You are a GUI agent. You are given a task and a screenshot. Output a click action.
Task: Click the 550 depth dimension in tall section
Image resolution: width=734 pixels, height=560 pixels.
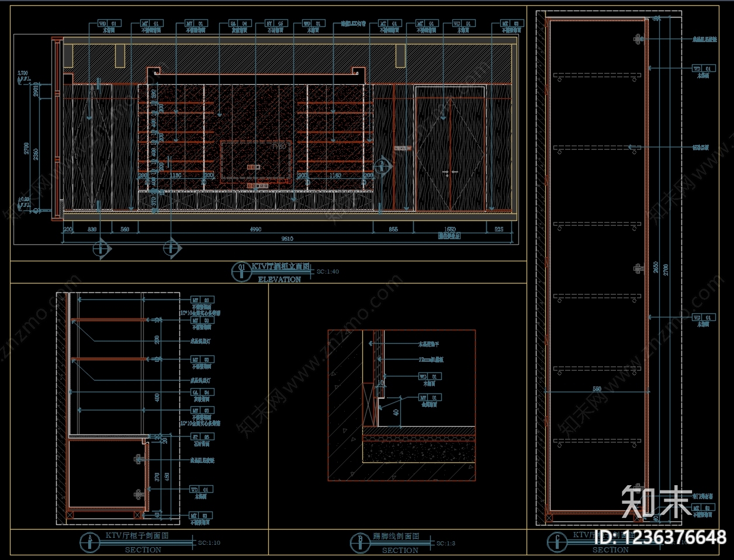[x=597, y=389]
